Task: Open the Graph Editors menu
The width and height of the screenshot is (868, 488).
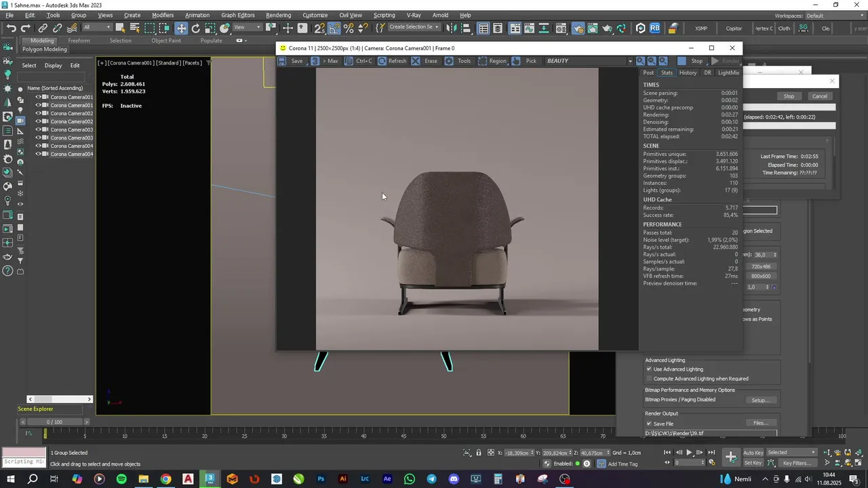Action: point(238,15)
